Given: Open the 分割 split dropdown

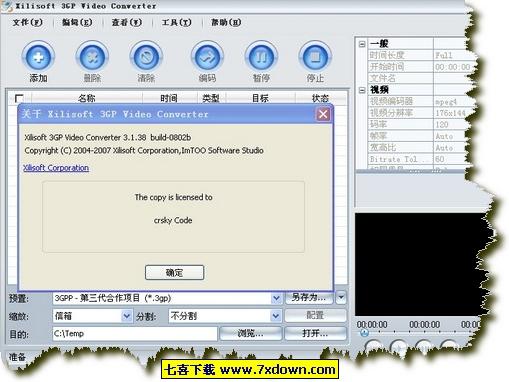Looking at the screenshot, I should pyautogui.click(x=275, y=316).
